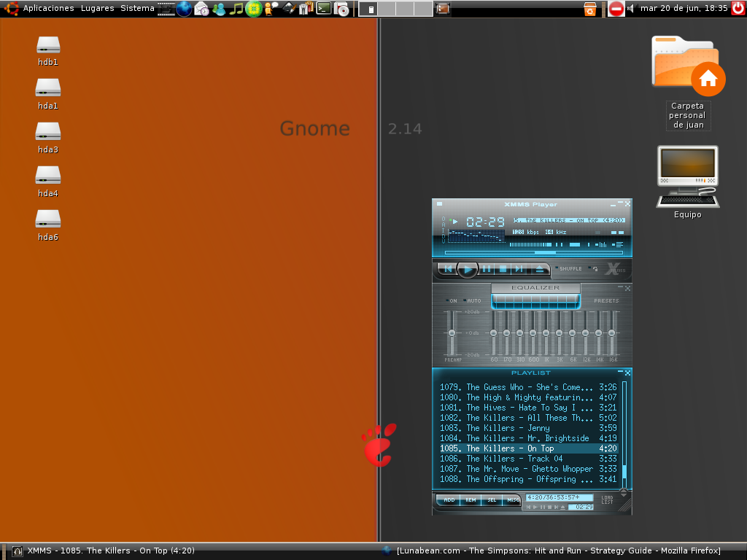
Task: Open the Equipo computer icon
Action: (x=687, y=182)
